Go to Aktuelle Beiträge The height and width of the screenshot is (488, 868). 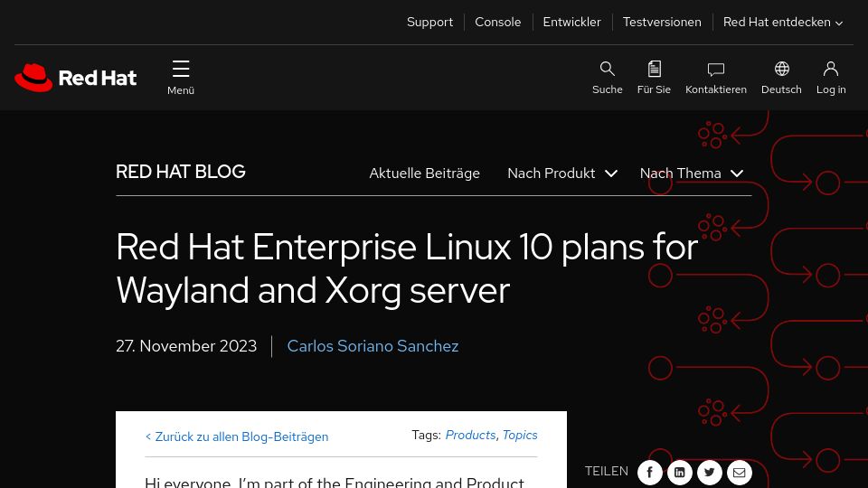425,174
